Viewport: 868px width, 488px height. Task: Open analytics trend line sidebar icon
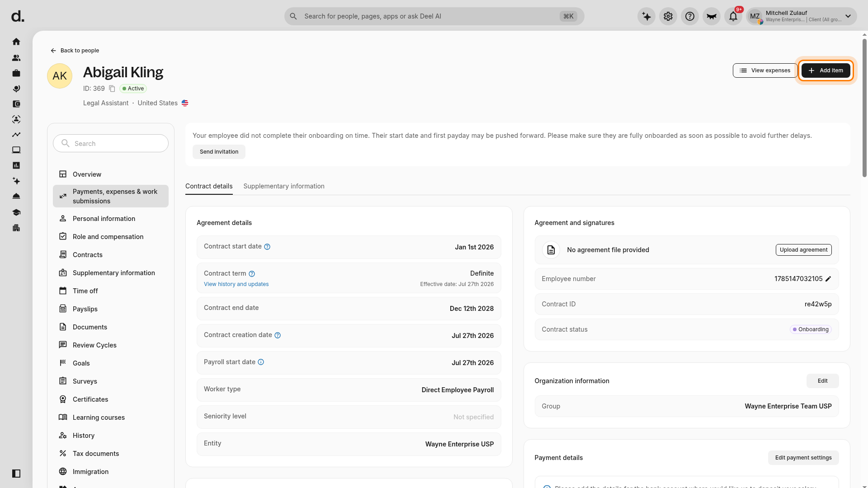tap(16, 135)
